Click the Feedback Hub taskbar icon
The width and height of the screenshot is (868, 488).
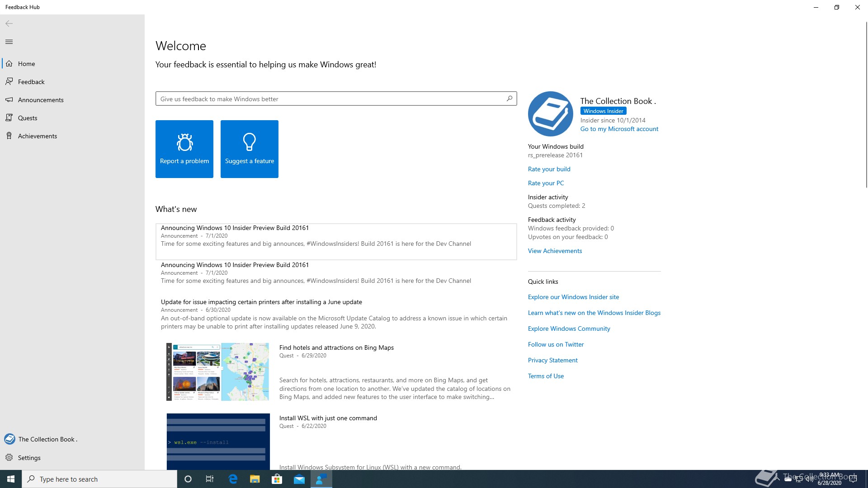coord(321,479)
